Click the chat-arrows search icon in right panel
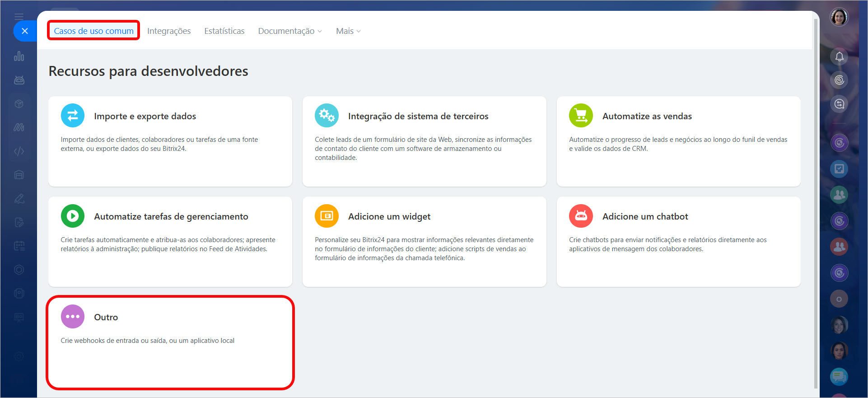This screenshot has width=868, height=398. 839,104
